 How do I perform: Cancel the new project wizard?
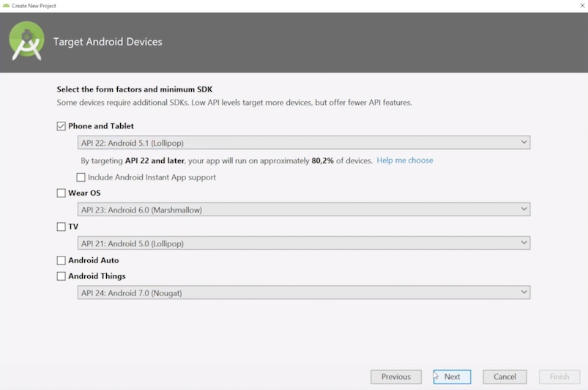point(505,377)
